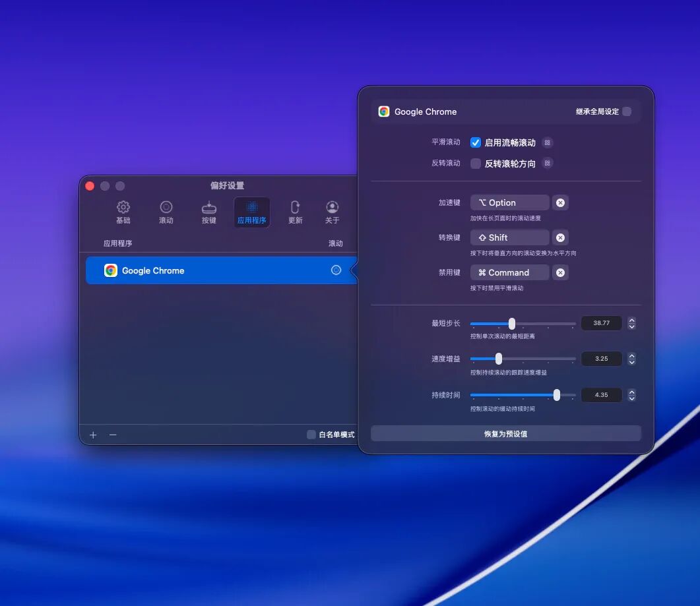This screenshot has height=606, width=700.
Task: Click the 应用程序 column header
Action: 118,243
